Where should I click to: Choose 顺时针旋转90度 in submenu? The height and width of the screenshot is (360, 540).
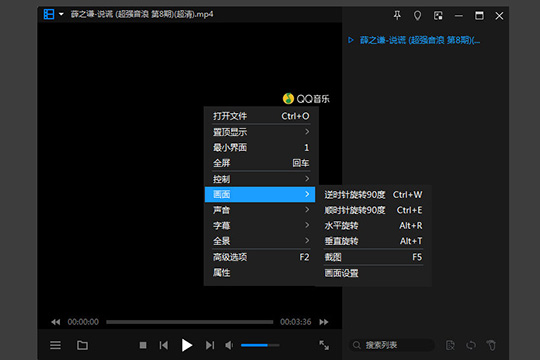point(373,210)
